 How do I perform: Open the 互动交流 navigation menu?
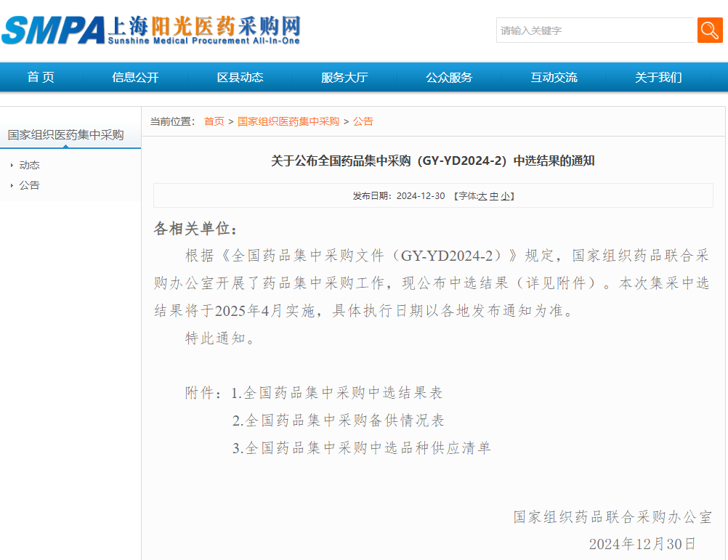[554, 77]
